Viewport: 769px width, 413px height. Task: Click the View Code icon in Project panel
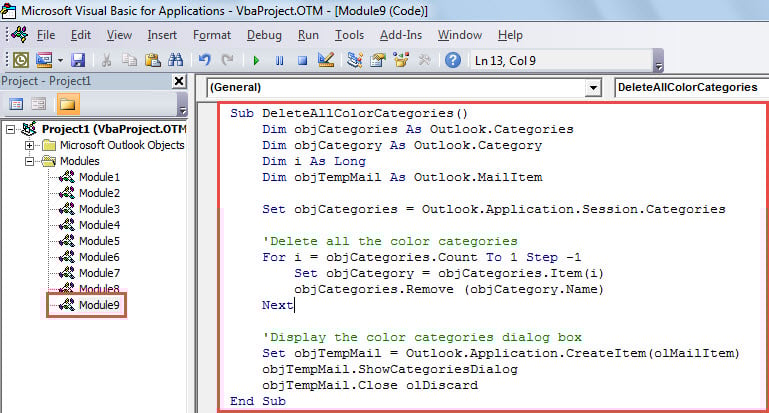16,104
